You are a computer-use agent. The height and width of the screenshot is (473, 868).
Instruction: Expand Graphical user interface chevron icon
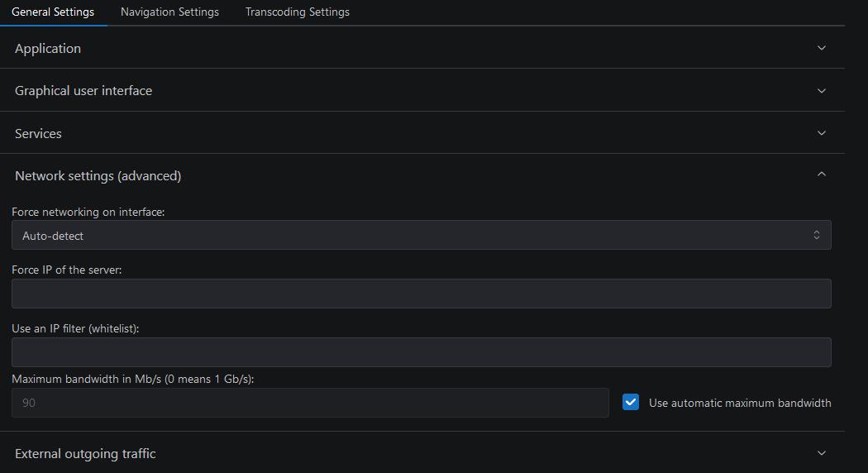pos(822,91)
